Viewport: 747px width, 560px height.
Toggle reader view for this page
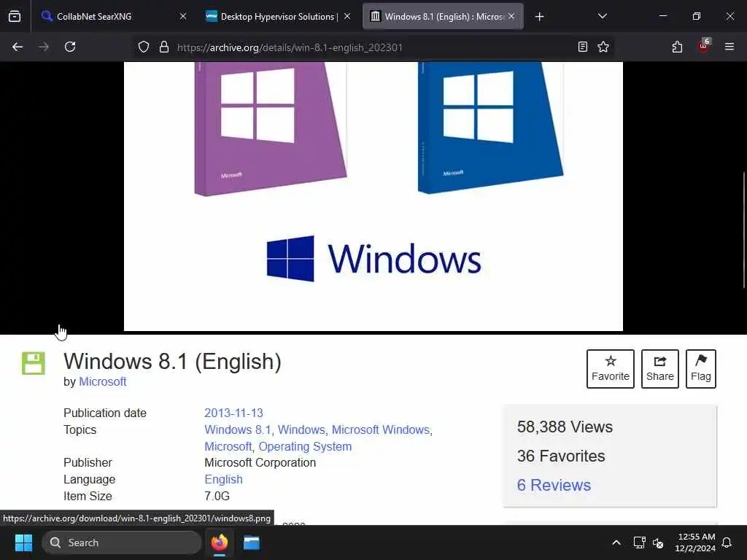582,47
